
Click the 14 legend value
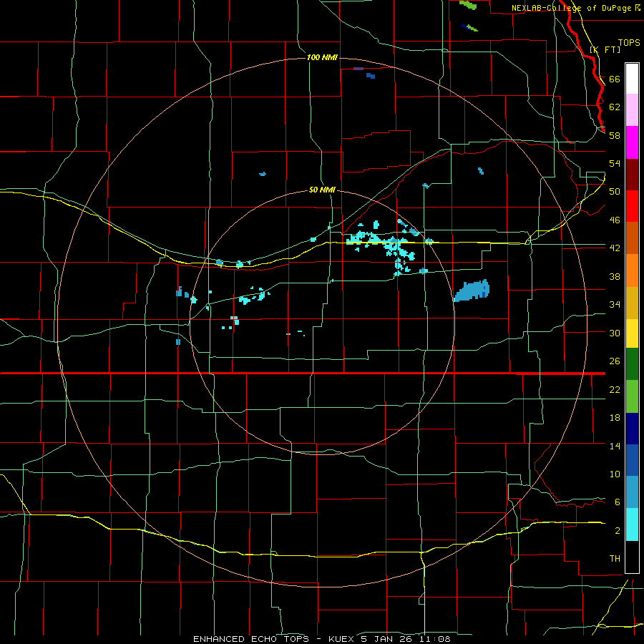pyautogui.click(x=615, y=446)
